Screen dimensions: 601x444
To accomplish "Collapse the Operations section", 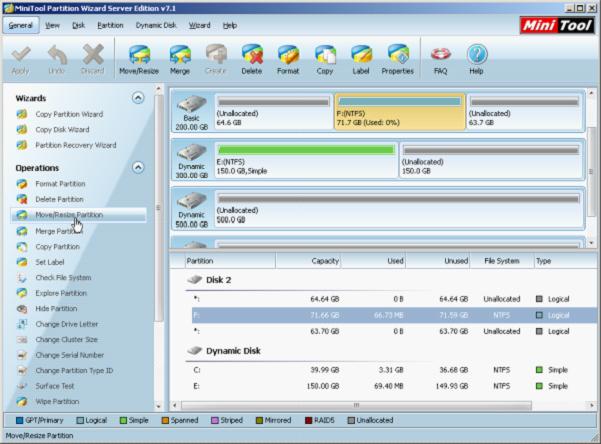I will click(x=138, y=168).
